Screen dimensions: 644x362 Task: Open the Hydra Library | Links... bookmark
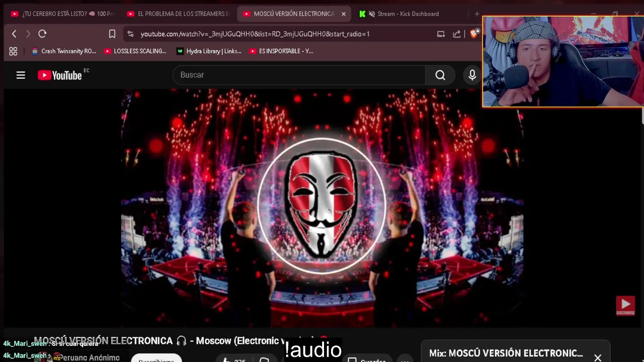[x=209, y=51]
